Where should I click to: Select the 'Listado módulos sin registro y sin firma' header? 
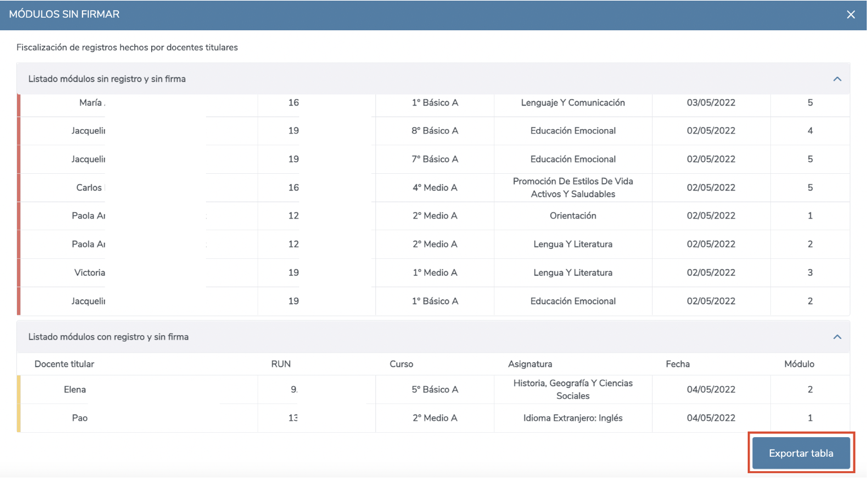tap(433, 79)
